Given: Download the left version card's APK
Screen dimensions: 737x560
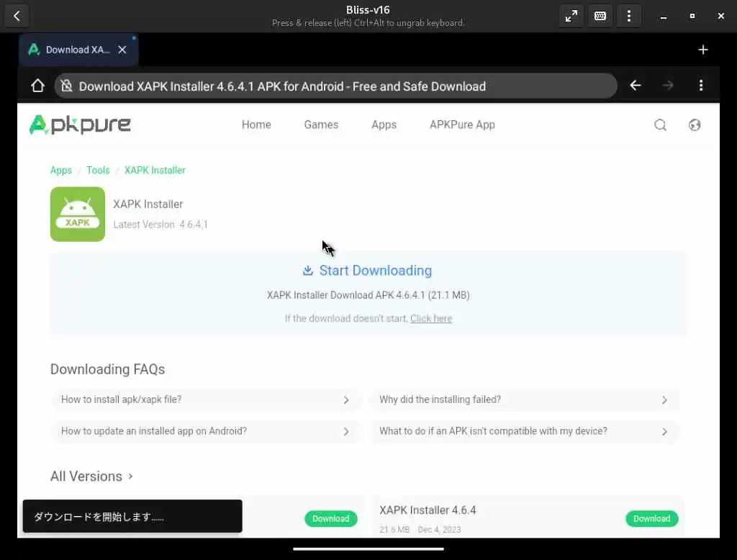Looking at the screenshot, I should click(331, 519).
